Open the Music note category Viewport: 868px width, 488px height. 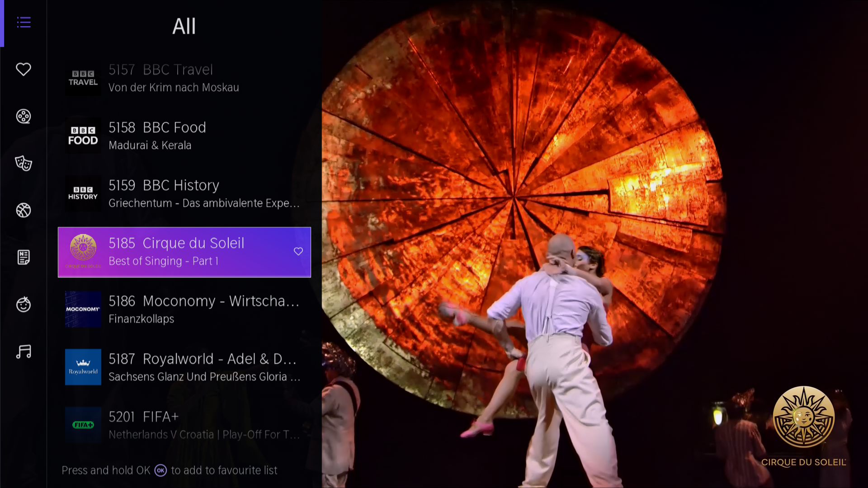(x=24, y=352)
